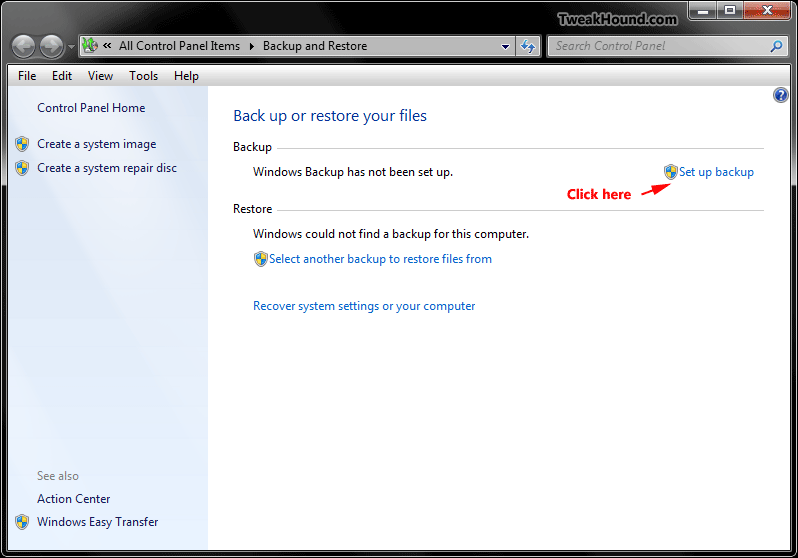Click the double chevron in address bar
Image resolution: width=798 pixels, height=558 pixels.
(x=107, y=46)
